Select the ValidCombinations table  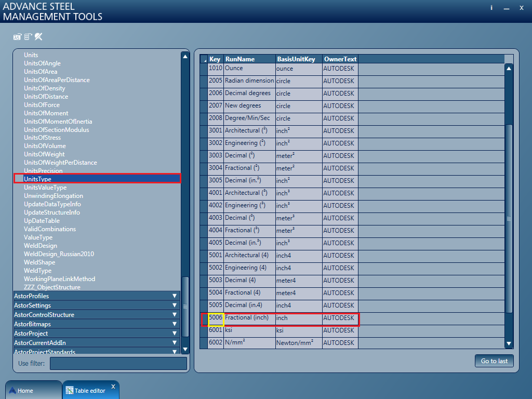(50, 229)
